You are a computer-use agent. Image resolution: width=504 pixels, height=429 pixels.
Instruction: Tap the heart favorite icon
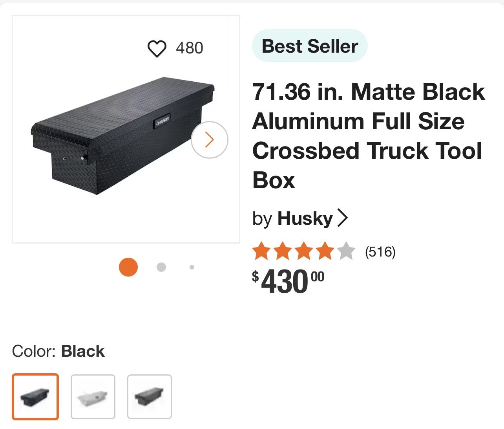(x=157, y=49)
